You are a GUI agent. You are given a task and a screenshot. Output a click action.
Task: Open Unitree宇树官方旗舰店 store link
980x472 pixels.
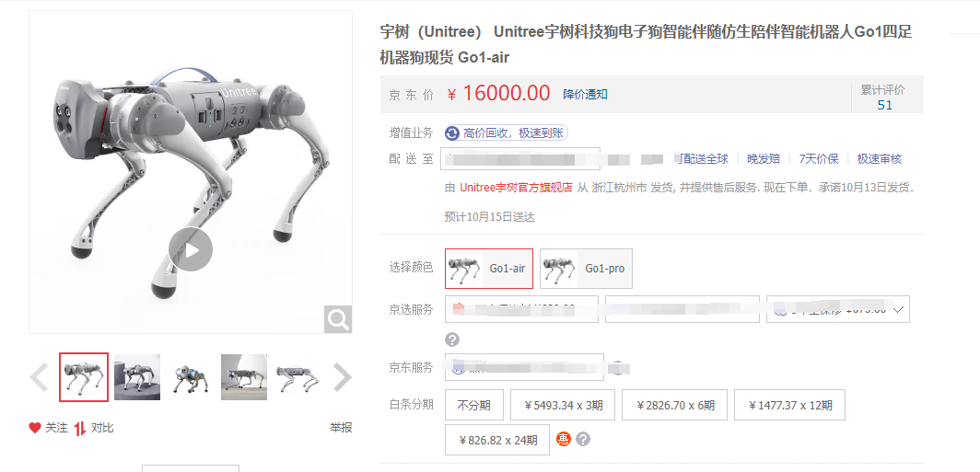[x=516, y=188]
